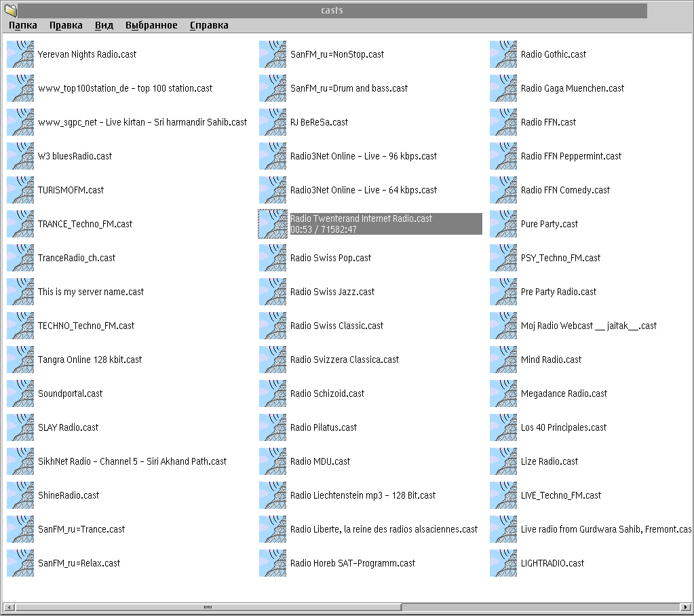The height and width of the screenshot is (616, 694).
Task: Open the Папка menu
Action: (x=23, y=25)
